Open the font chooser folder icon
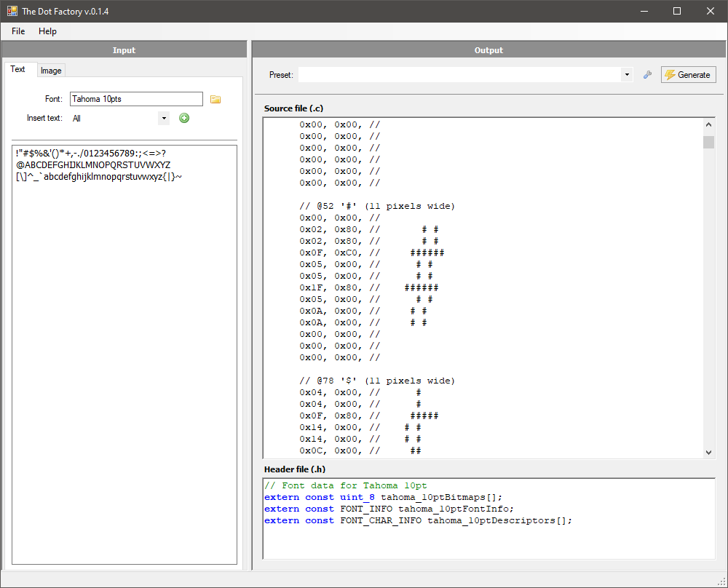 pyautogui.click(x=215, y=99)
